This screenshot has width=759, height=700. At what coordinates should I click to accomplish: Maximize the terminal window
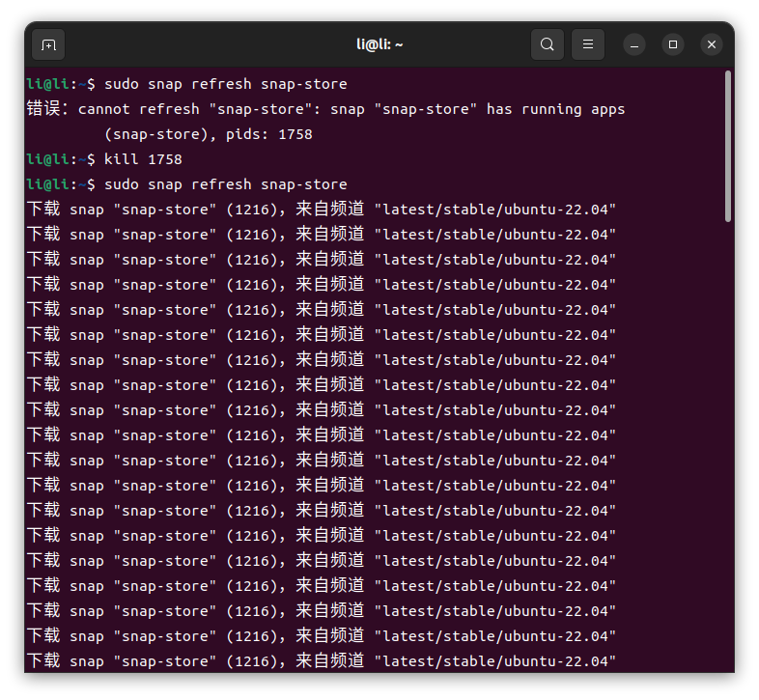click(673, 44)
